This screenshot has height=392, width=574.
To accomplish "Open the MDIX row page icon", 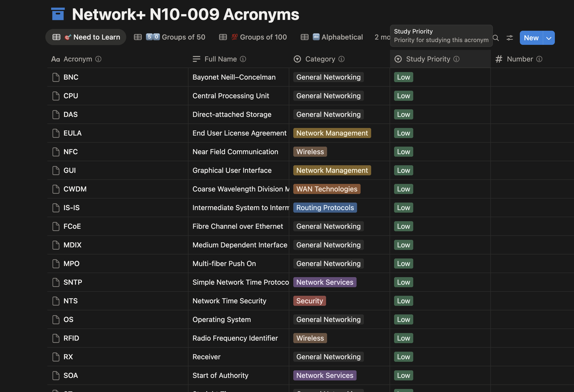I will [56, 245].
